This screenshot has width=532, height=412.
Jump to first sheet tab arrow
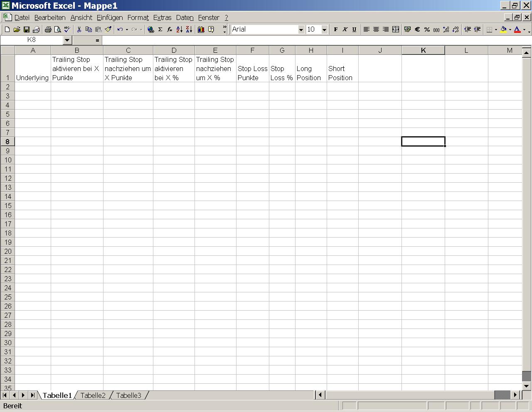point(5,395)
